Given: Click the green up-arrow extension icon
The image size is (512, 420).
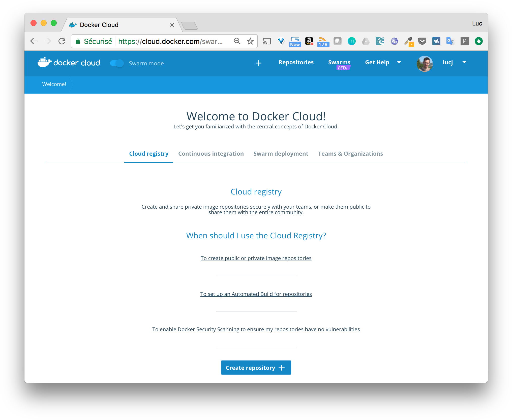Looking at the screenshot, I should click(x=478, y=41).
